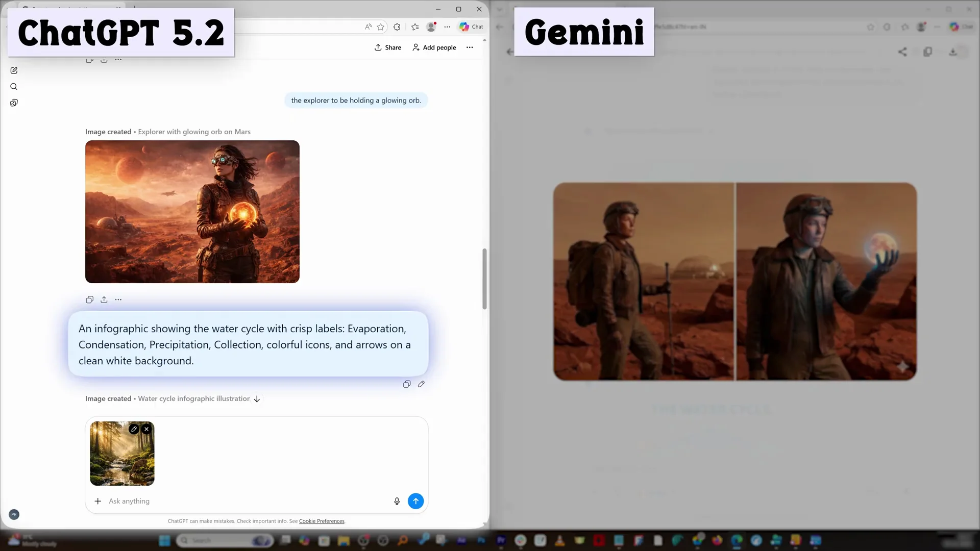Click the plus to attach a file

(97, 501)
